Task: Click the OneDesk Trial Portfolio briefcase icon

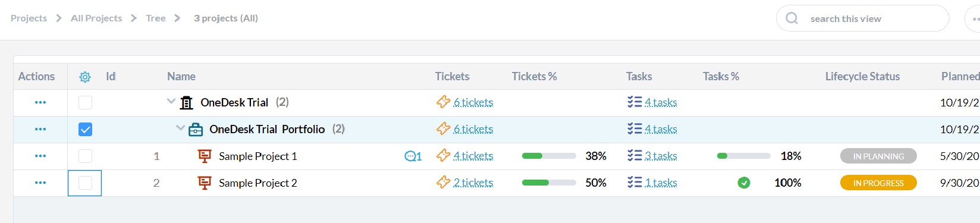Action: point(196,130)
